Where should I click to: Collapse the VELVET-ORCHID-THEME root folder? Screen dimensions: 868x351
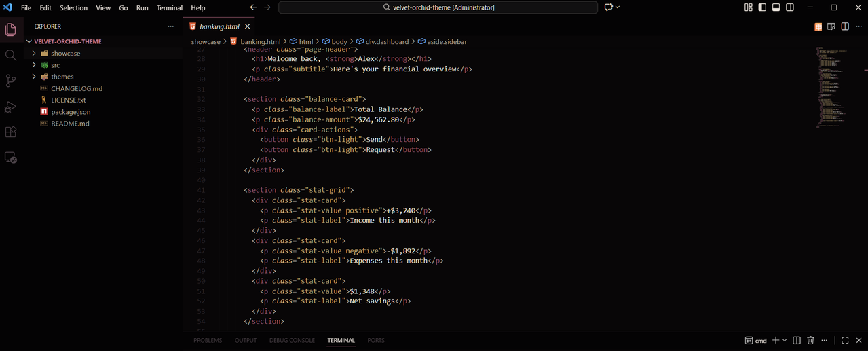[x=29, y=41]
